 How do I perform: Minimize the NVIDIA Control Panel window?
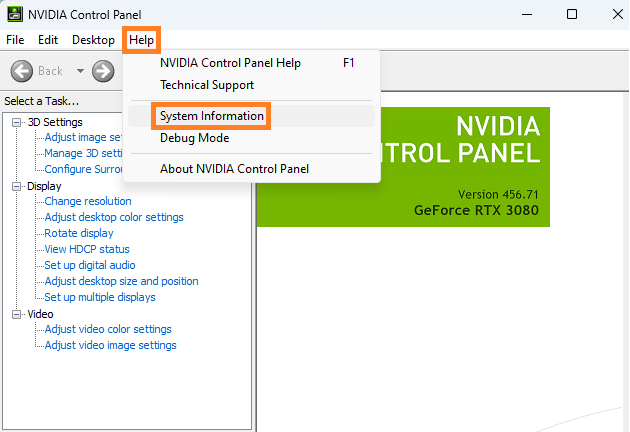(527, 14)
